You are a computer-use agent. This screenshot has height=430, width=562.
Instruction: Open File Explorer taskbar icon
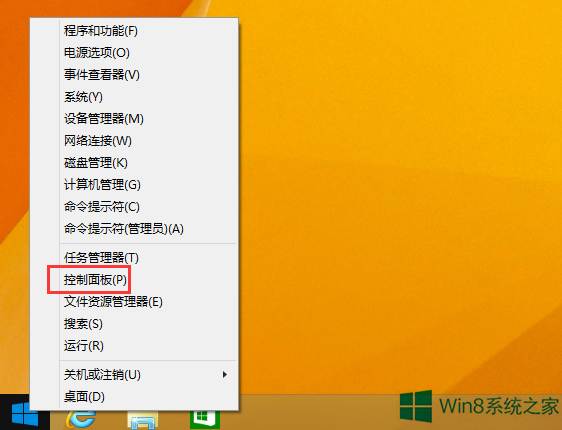point(143,420)
